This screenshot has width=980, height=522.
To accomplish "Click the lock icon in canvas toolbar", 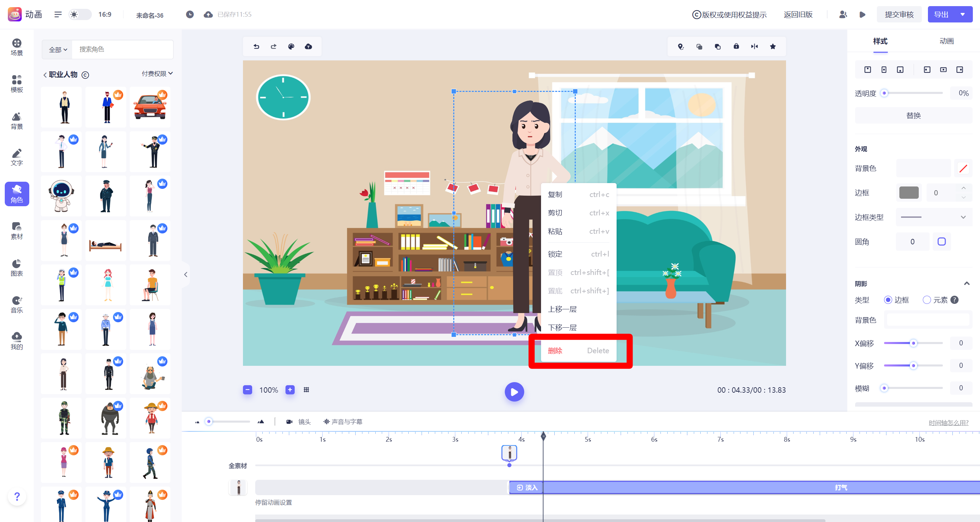I will coord(736,46).
